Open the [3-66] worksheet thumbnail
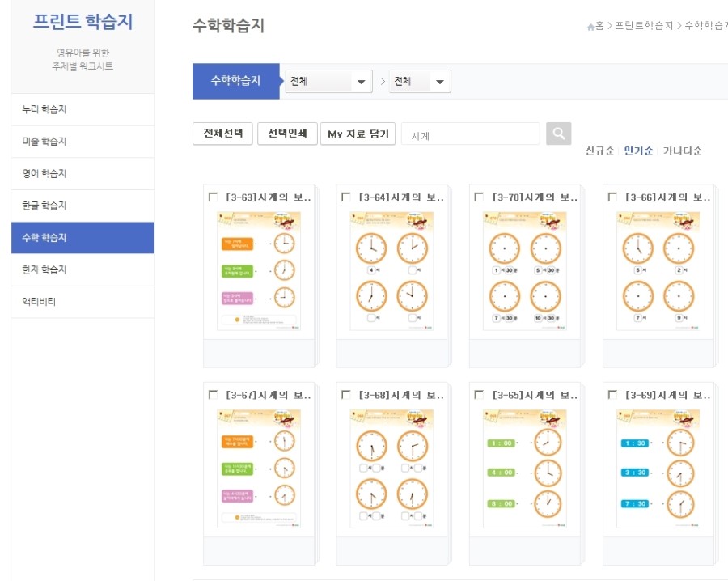Screen dimensions: 728x581 [x=658, y=271]
